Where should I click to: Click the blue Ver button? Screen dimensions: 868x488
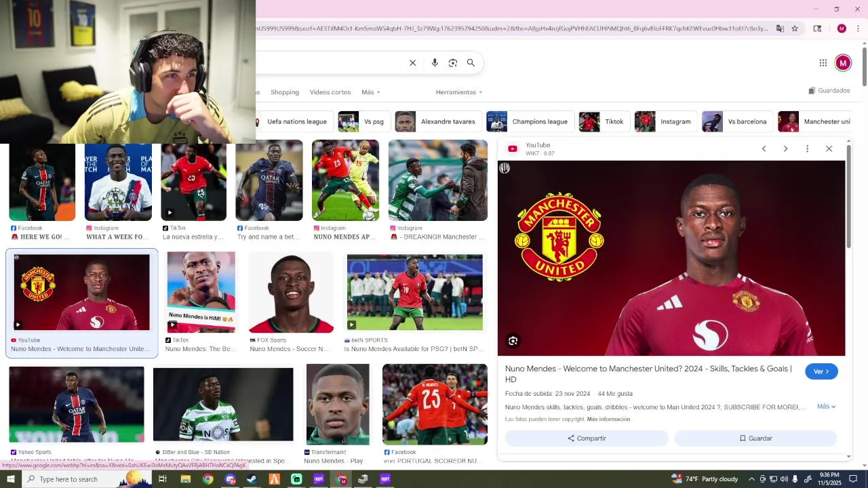(x=821, y=371)
